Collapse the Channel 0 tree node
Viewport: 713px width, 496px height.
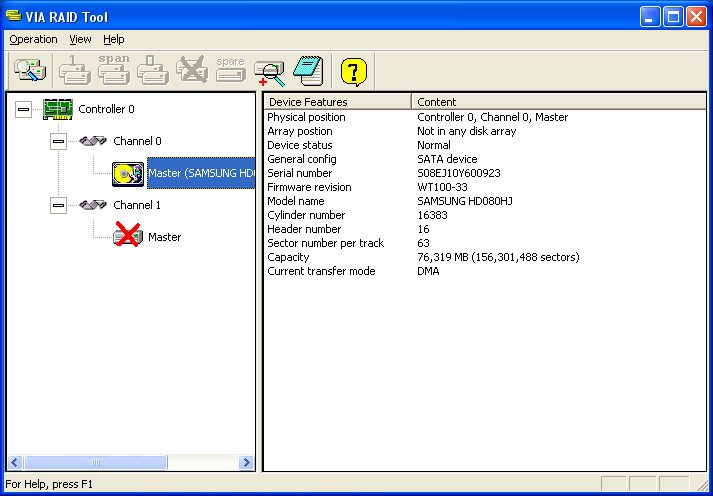[x=58, y=141]
